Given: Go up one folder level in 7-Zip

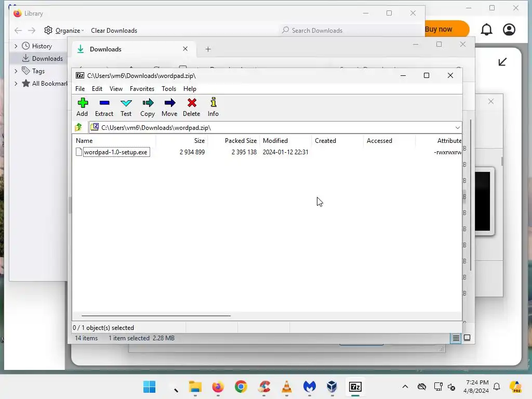Looking at the screenshot, I should [x=79, y=127].
